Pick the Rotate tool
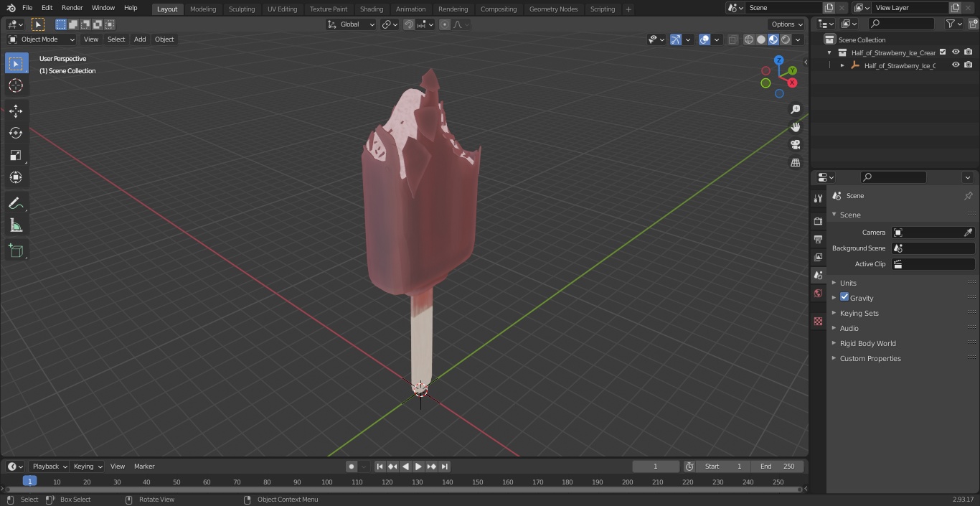980x506 pixels. coord(16,133)
